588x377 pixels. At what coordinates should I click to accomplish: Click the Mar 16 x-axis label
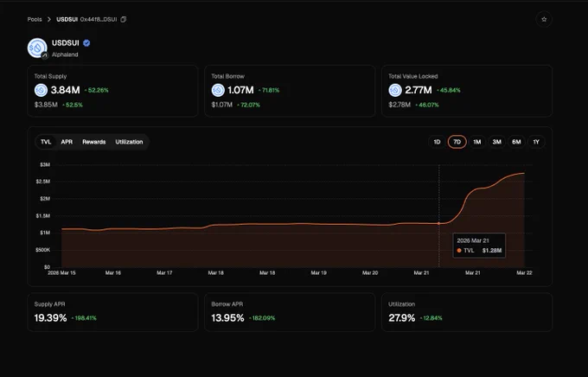pyautogui.click(x=113, y=272)
